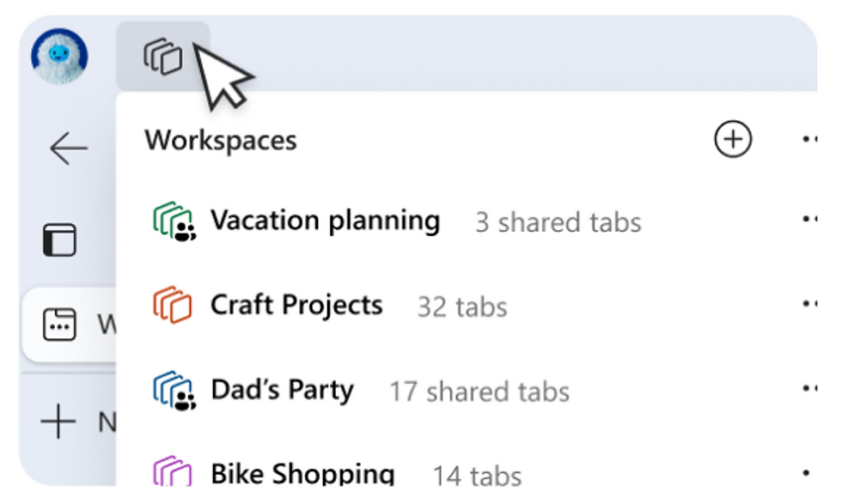Open more options beside the Workspaces header
The width and height of the screenshot is (842, 504).
[809, 139]
